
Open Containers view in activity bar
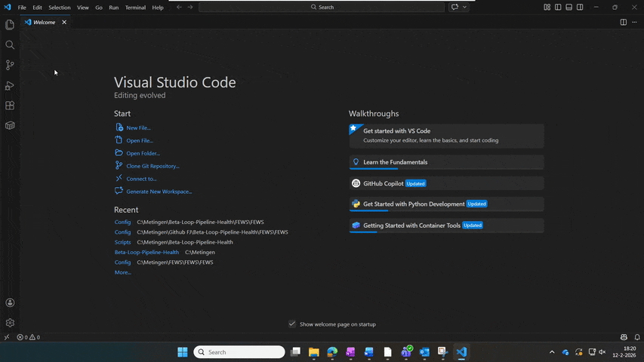coord(10,126)
